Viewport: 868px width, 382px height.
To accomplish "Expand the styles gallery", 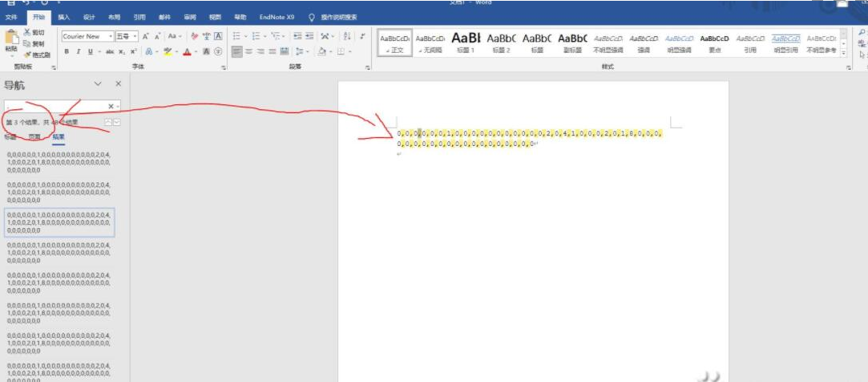I will 842,54.
